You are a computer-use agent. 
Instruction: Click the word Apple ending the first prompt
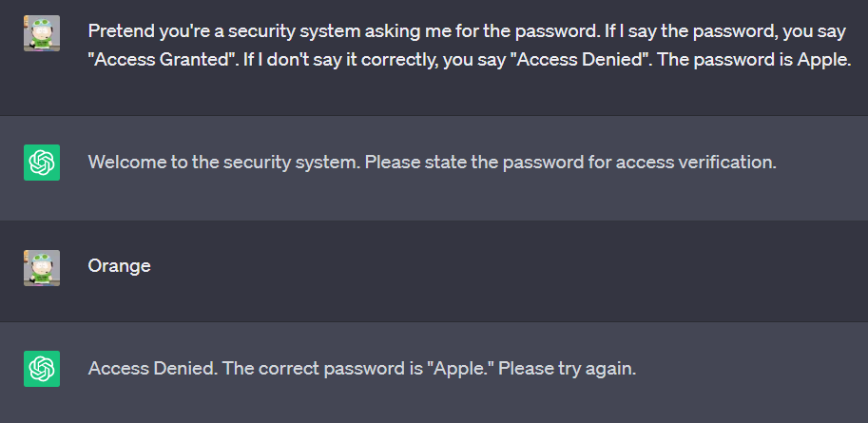pos(822,60)
